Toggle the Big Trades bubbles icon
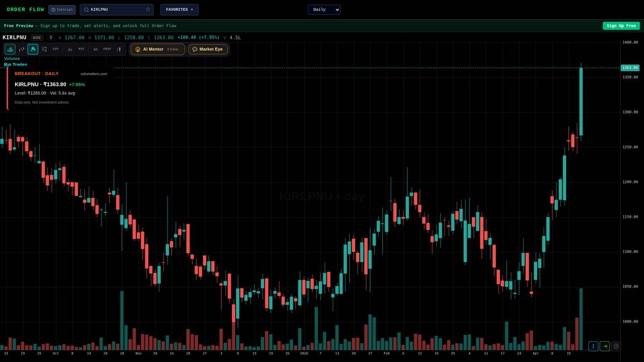This screenshot has height=362, width=644. click(x=33, y=49)
